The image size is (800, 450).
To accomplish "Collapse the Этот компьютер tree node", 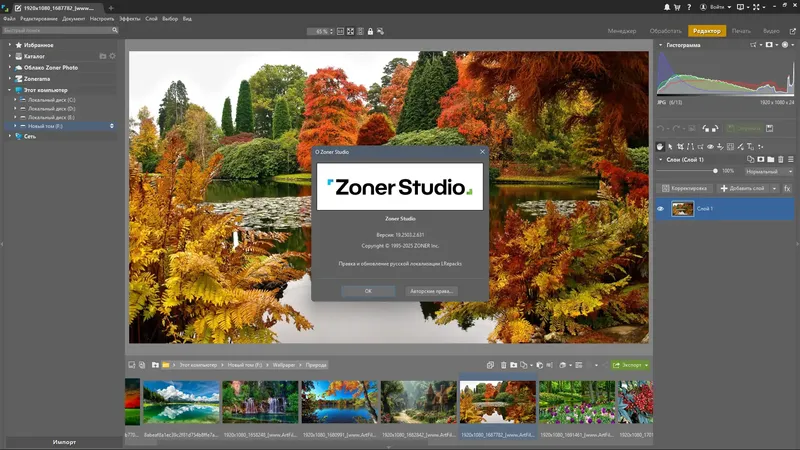I will click(x=9, y=90).
